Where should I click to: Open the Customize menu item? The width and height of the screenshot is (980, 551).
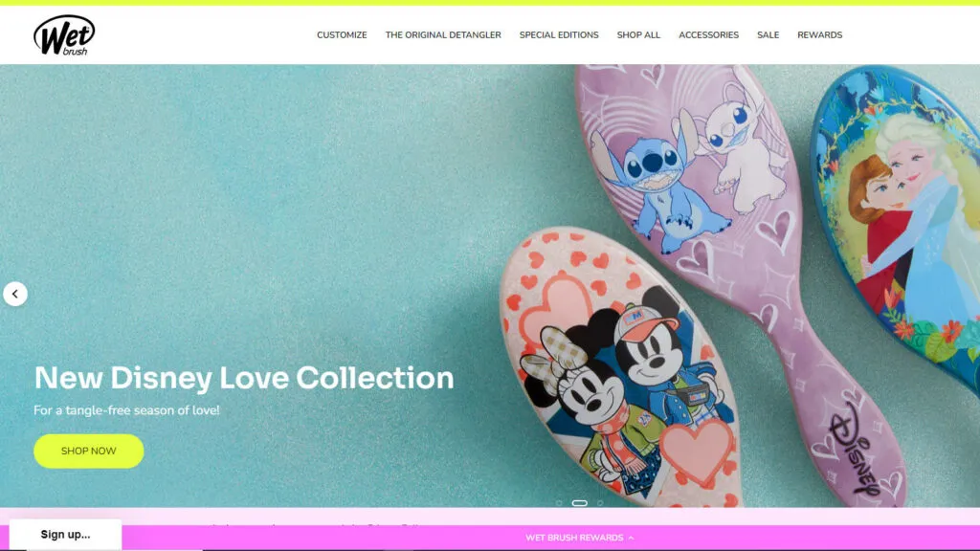(342, 35)
